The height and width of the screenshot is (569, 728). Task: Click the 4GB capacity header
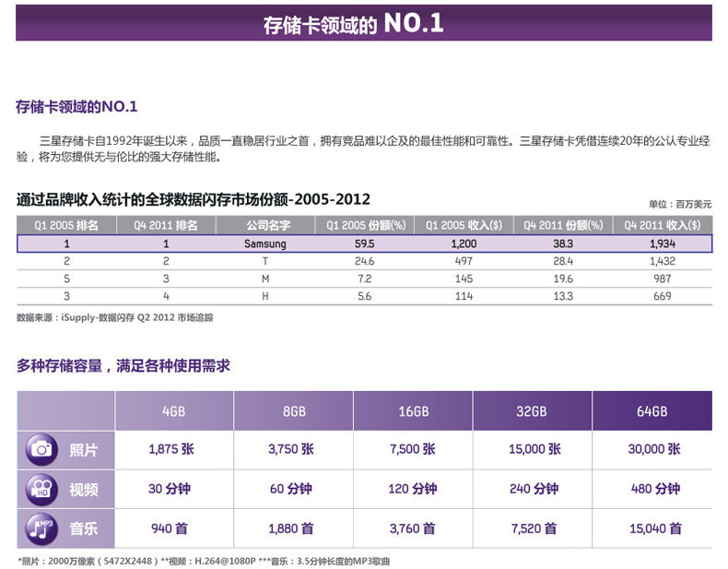pyautogui.click(x=173, y=411)
